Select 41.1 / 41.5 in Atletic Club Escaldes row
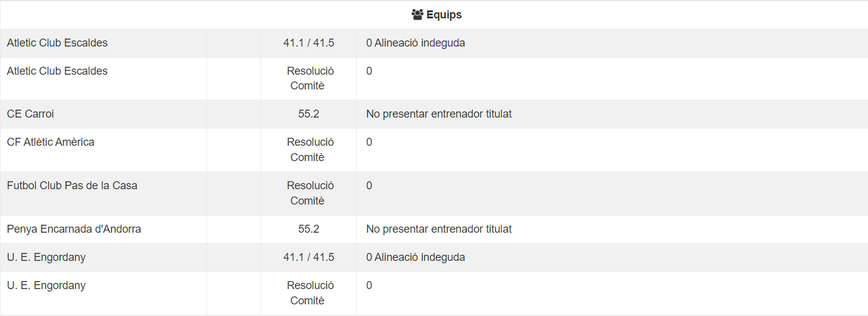This screenshot has width=868, height=316. (308, 43)
